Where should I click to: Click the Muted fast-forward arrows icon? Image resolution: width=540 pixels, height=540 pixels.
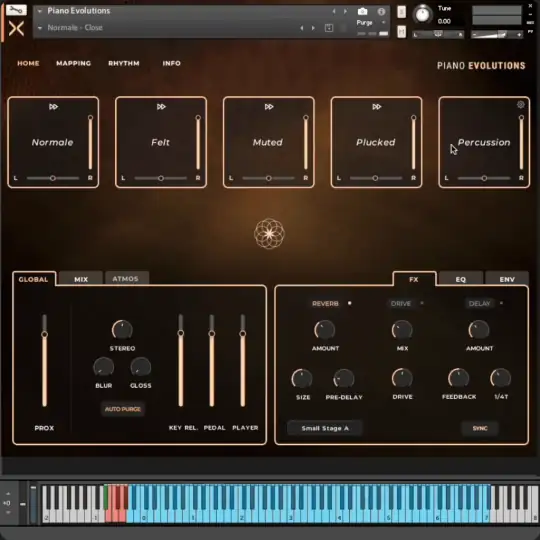[269, 107]
